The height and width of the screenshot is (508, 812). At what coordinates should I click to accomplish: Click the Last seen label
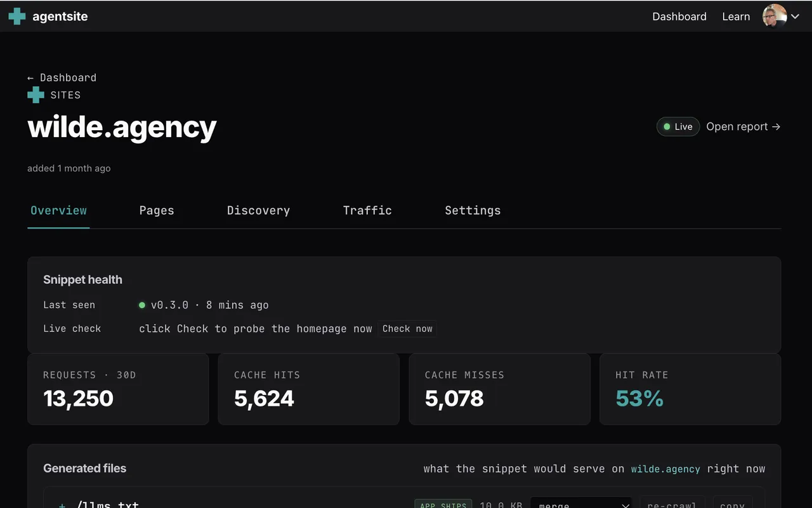69,305
